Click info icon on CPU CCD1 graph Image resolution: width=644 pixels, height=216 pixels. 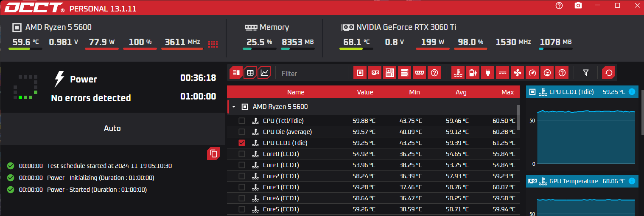(632, 91)
